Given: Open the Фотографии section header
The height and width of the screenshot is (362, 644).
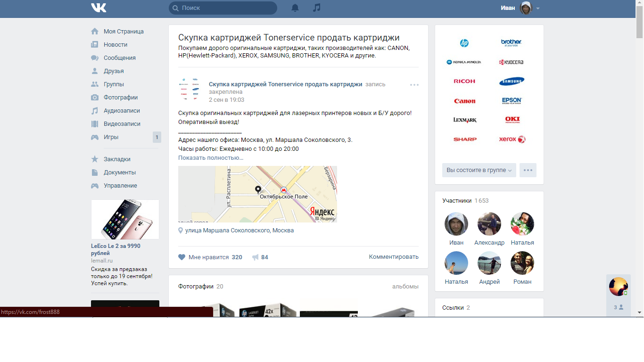Looking at the screenshot, I should click(196, 287).
